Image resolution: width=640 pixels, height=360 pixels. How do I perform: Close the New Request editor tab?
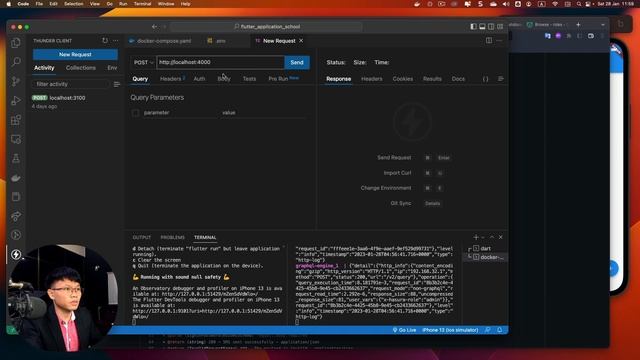point(301,41)
